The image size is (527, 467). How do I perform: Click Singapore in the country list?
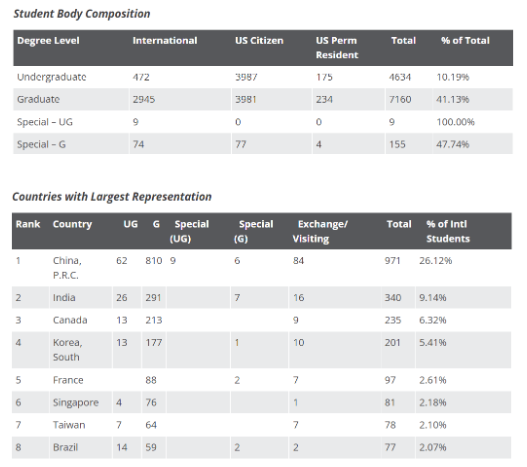click(x=76, y=402)
